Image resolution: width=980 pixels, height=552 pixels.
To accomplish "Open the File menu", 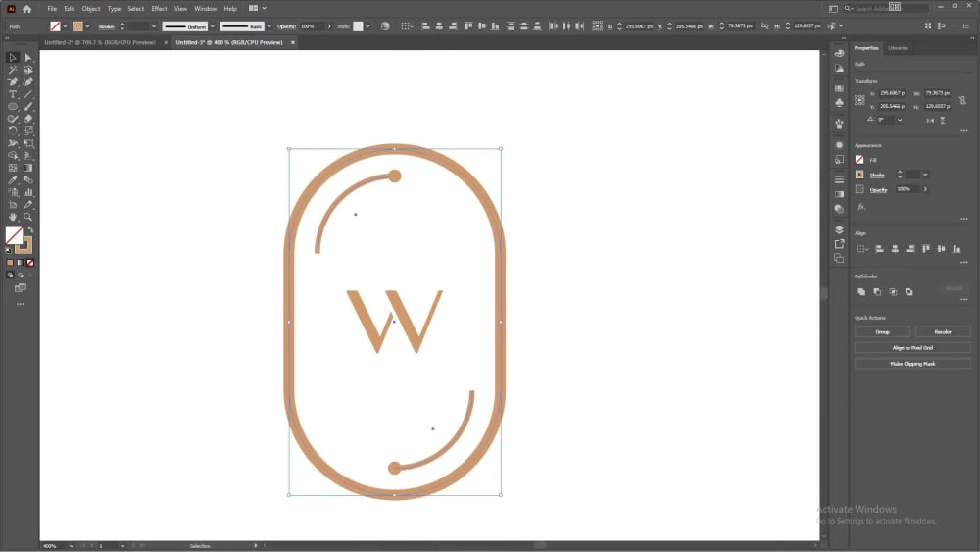I will pyautogui.click(x=52, y=9).
